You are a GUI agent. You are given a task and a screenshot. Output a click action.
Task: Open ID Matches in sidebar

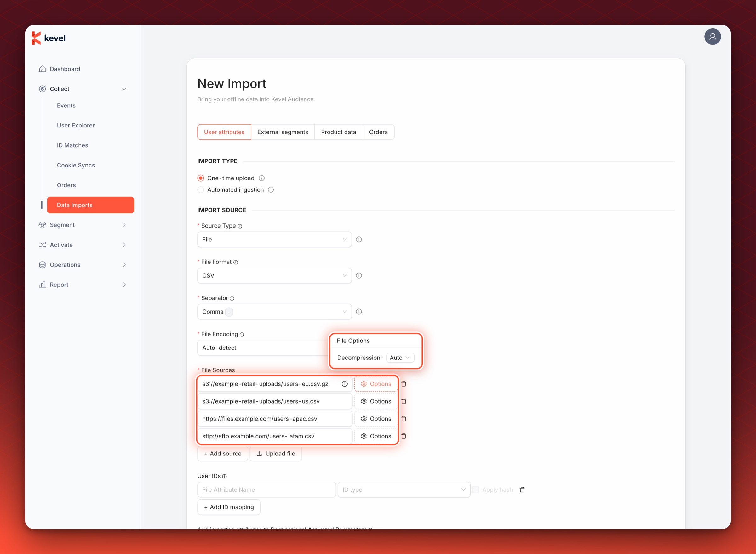[72, 145]
